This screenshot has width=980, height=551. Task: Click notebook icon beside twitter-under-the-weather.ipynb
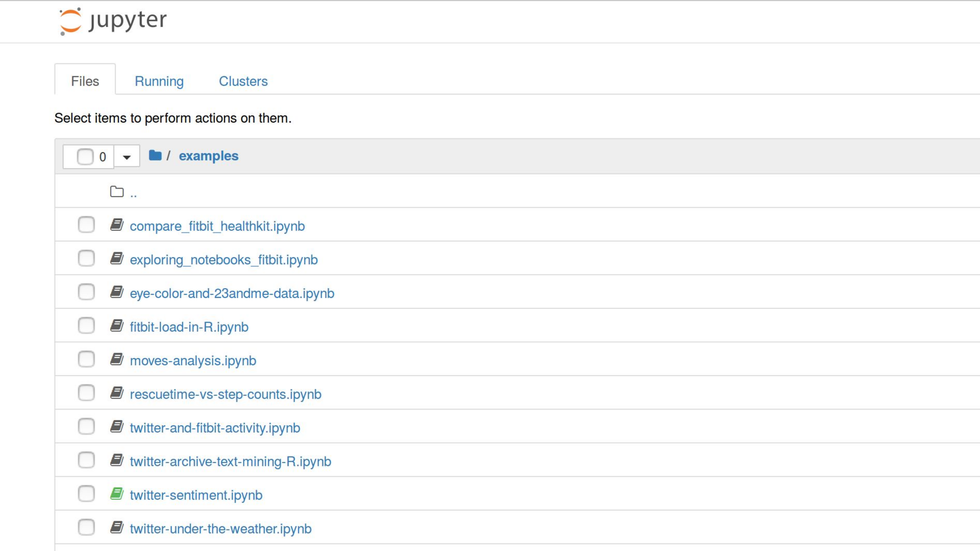coord(117,527)
